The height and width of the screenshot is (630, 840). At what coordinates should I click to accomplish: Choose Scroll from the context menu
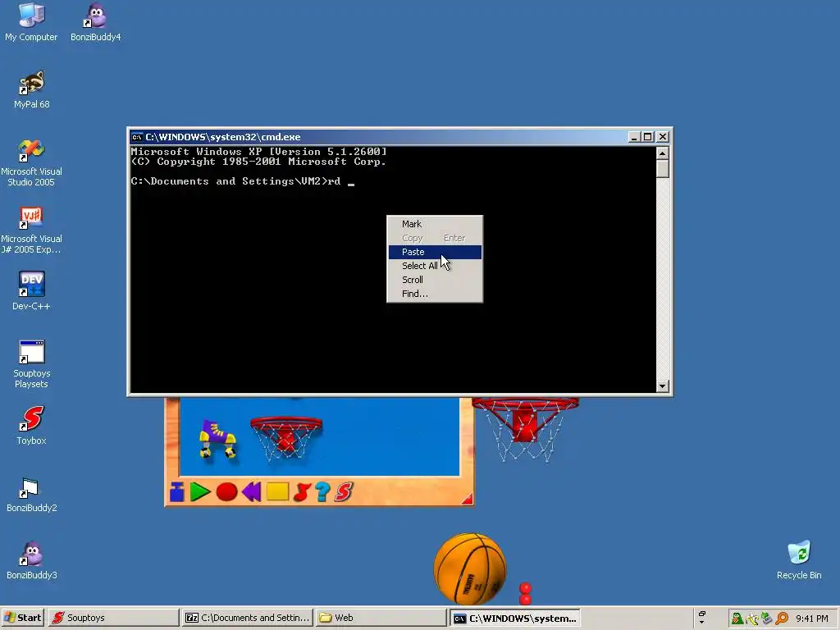(435, 280)
